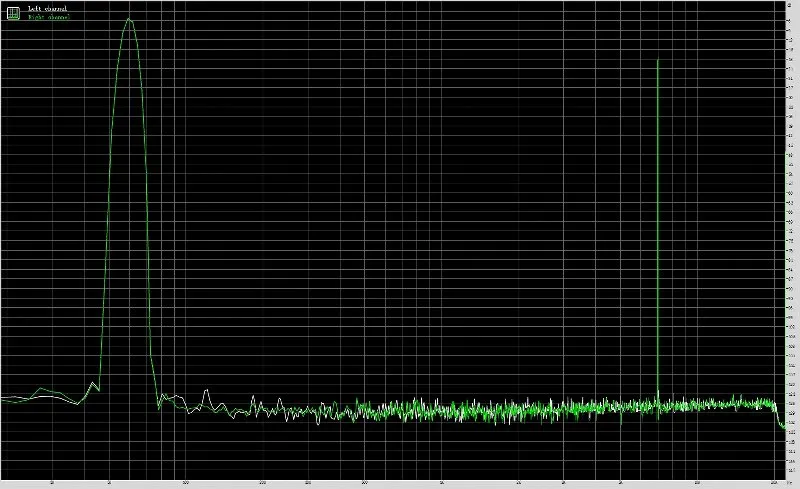800x489 pixels.
Task: Click the 50 Hz frequency axis label
Action: point(109,482)
